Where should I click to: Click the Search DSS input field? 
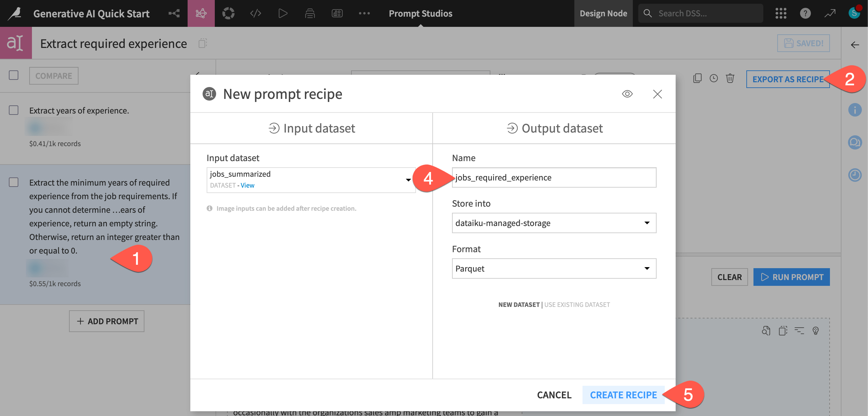[x=701, y=13]
